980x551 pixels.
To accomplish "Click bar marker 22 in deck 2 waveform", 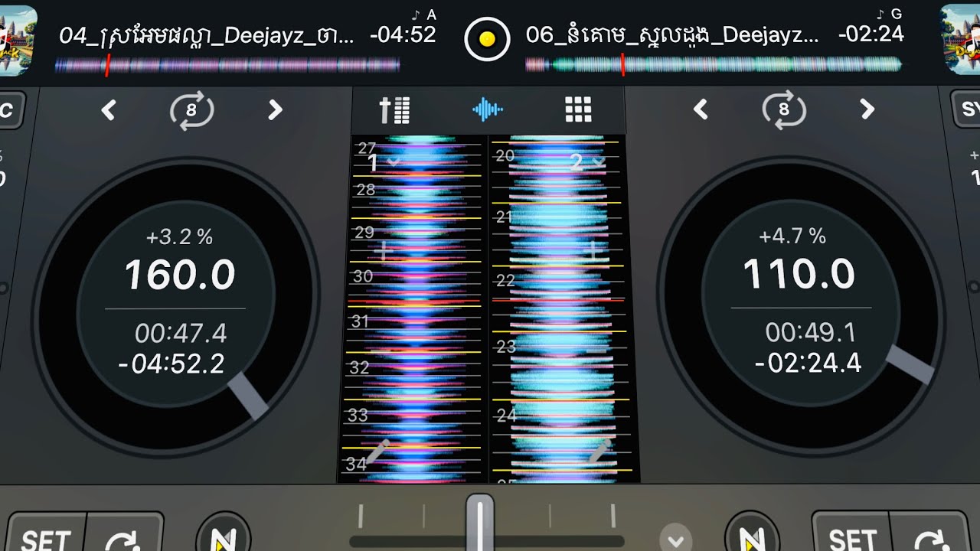I will [x=505, y=281].
